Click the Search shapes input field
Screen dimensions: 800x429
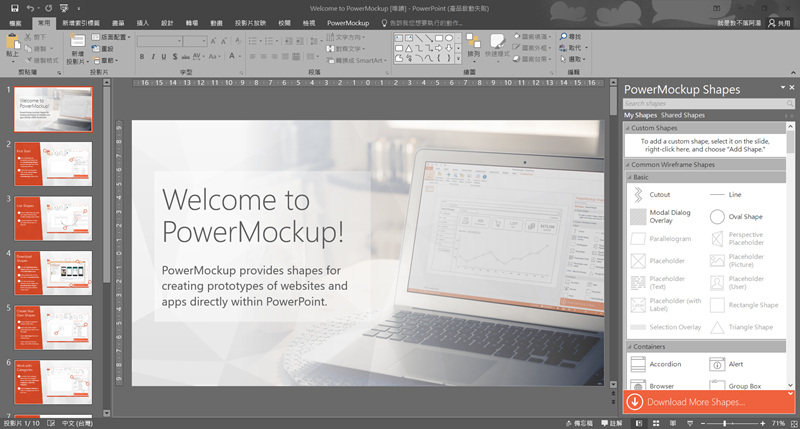(700, 103)
